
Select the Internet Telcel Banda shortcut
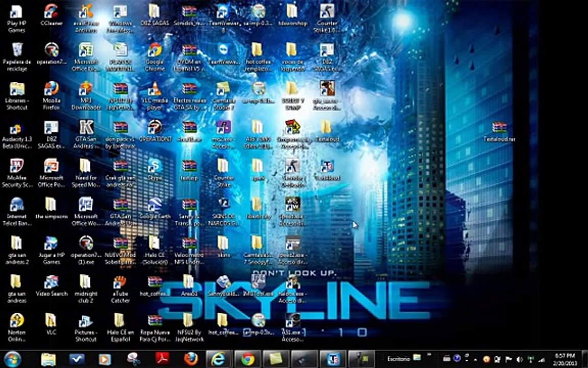coord(17,212)
